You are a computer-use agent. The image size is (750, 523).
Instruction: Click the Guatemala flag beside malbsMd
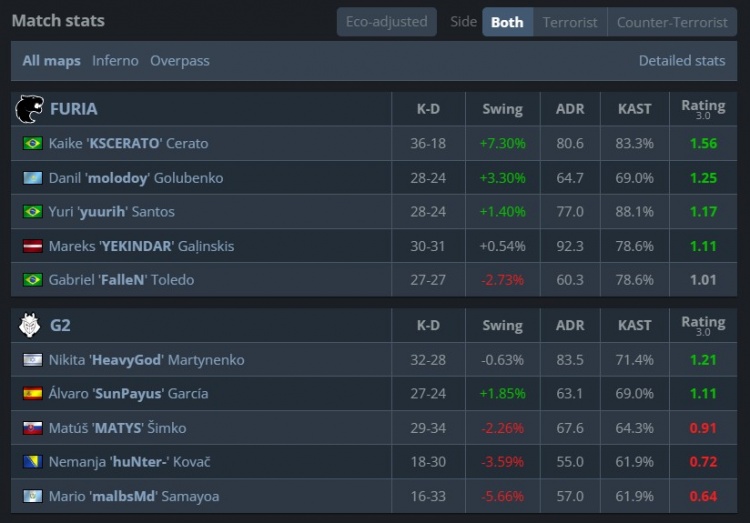[33, 496]
